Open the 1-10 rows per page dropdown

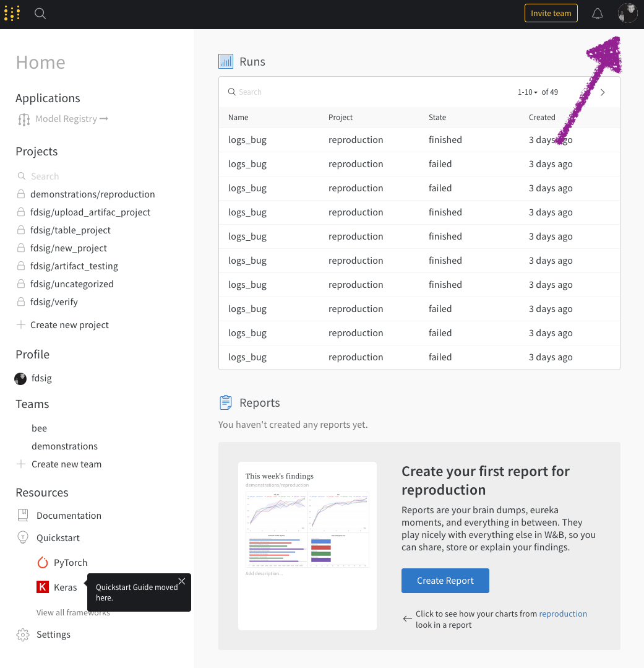[527, 92]
